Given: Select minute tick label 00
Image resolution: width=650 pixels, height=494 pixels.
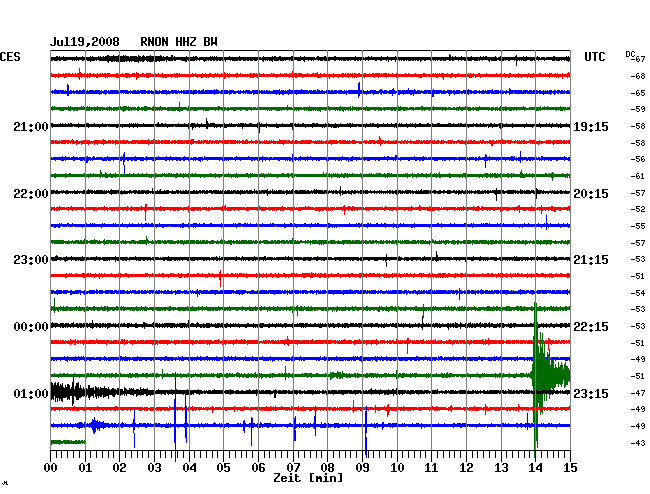Looking at the screenshot, I should pos(51,468).
